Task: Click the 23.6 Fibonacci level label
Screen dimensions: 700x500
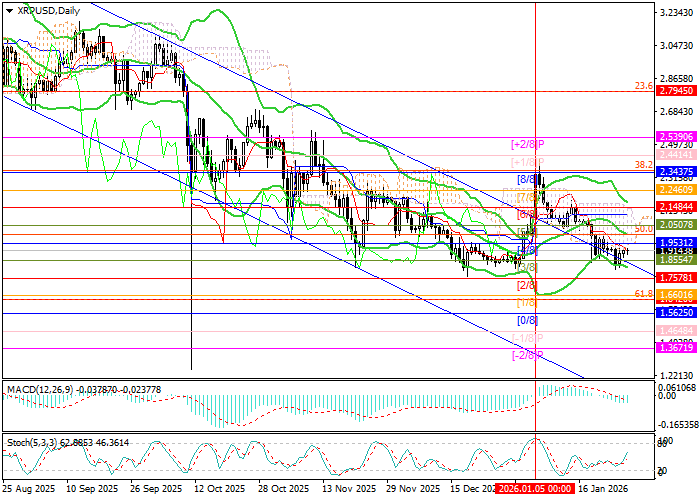Action: [x=644, y=86]
